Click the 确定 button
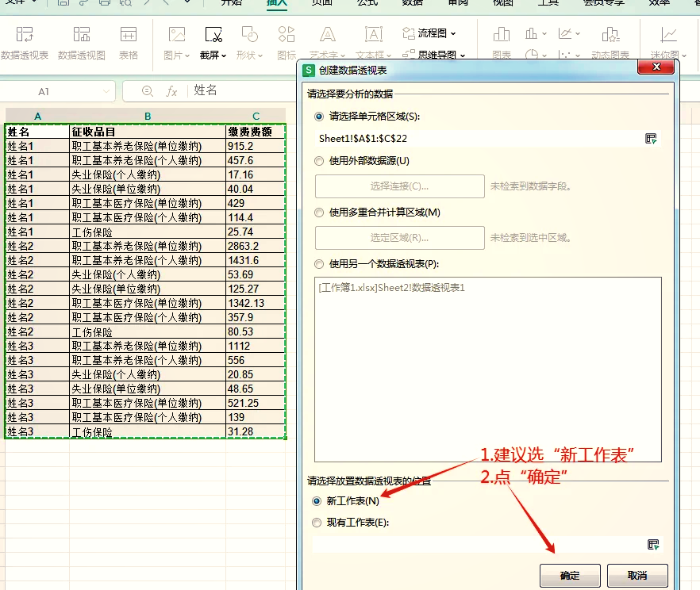The width and height of the screenshot is (700, 590). (x=570, y=576)
